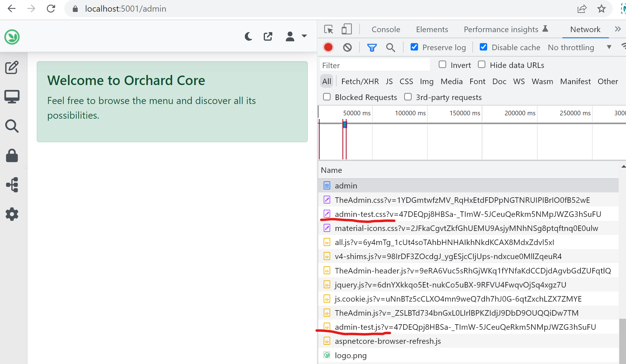Open the search icon in the Orchard sidebar
Viewport: 626px width, 364px height.
click(x=12, y=126)
